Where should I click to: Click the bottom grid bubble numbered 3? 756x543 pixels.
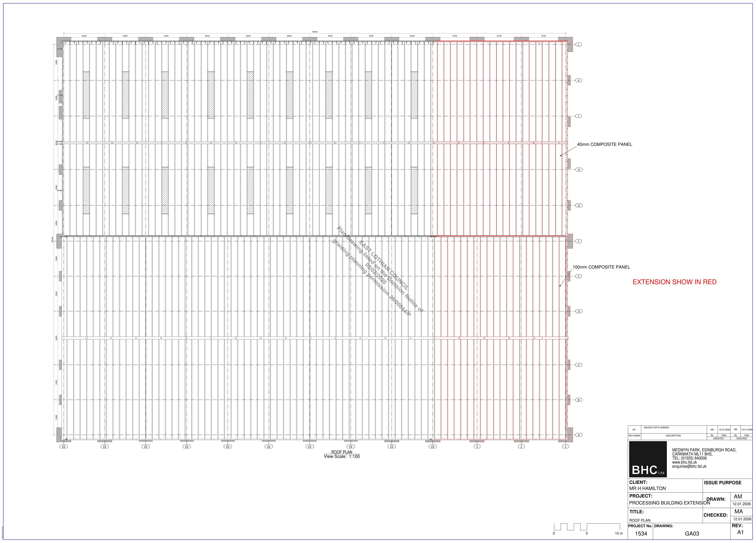pyautogui.click(x=477, y=447)
